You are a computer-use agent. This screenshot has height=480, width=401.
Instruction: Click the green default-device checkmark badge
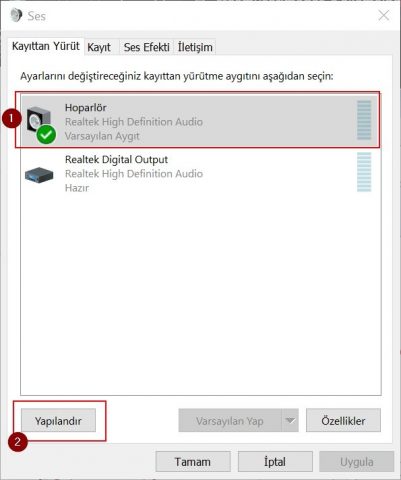point(46,134)
